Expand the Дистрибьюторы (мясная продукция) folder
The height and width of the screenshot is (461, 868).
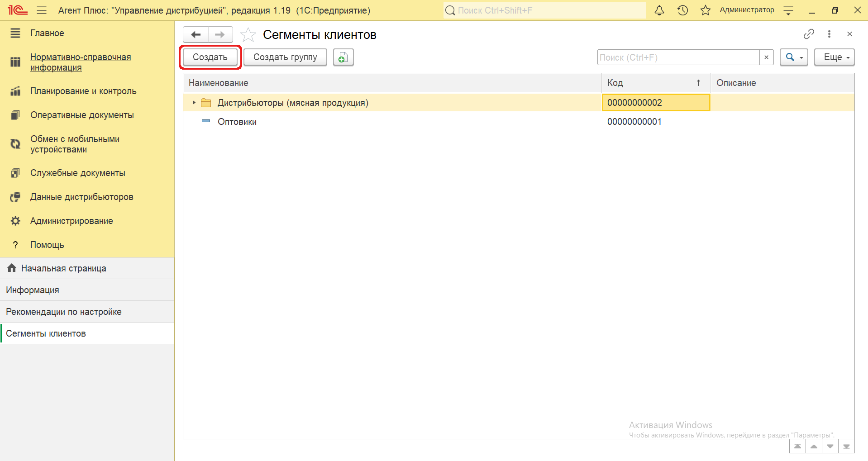click(x=194, y=103)
